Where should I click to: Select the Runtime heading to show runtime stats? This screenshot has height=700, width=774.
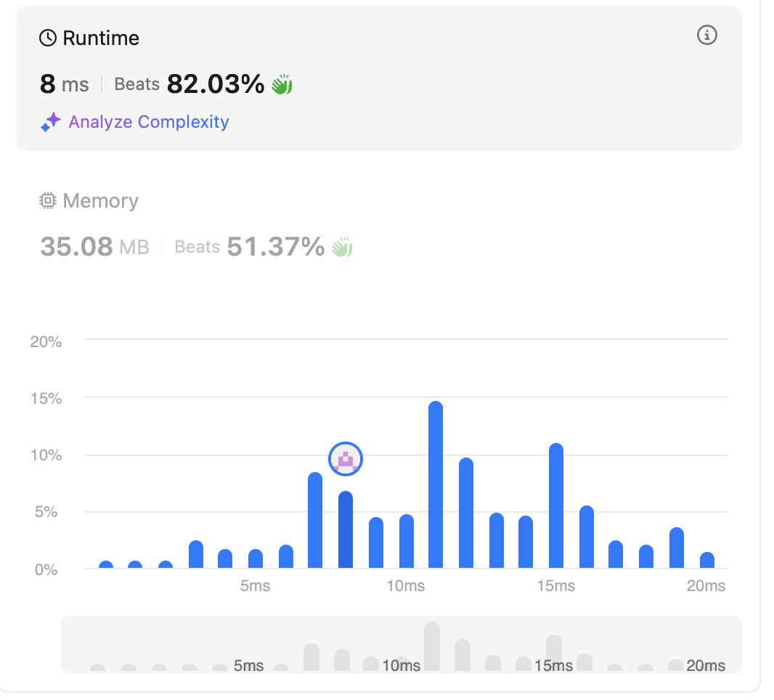101,38
